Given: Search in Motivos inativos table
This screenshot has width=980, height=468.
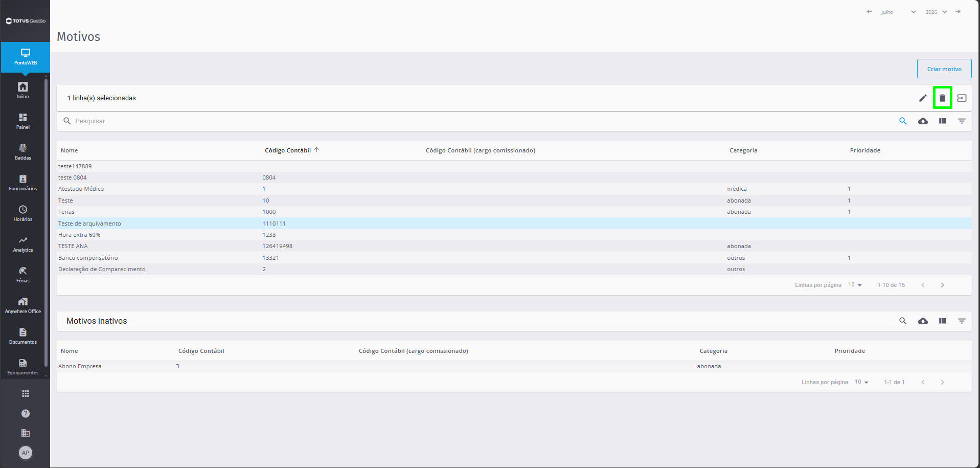Looking at the screenshot, I should tap(903, 321).
